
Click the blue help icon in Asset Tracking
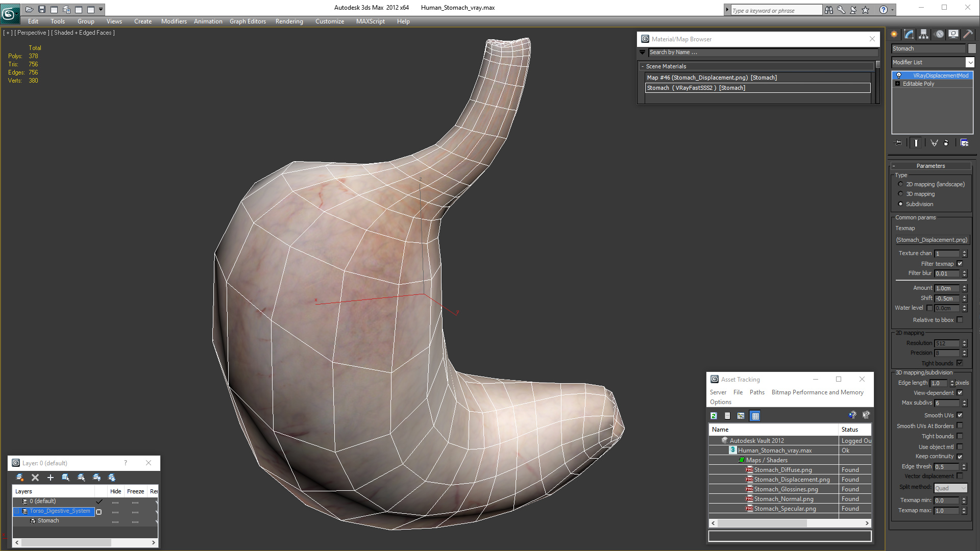coord(852,415)
